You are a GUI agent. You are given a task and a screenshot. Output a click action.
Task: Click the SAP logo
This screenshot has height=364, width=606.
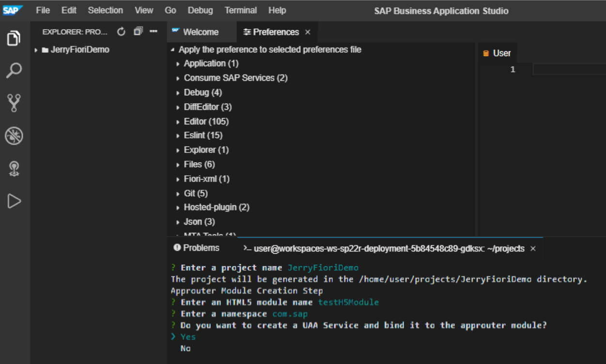click(x=13, y=10)
